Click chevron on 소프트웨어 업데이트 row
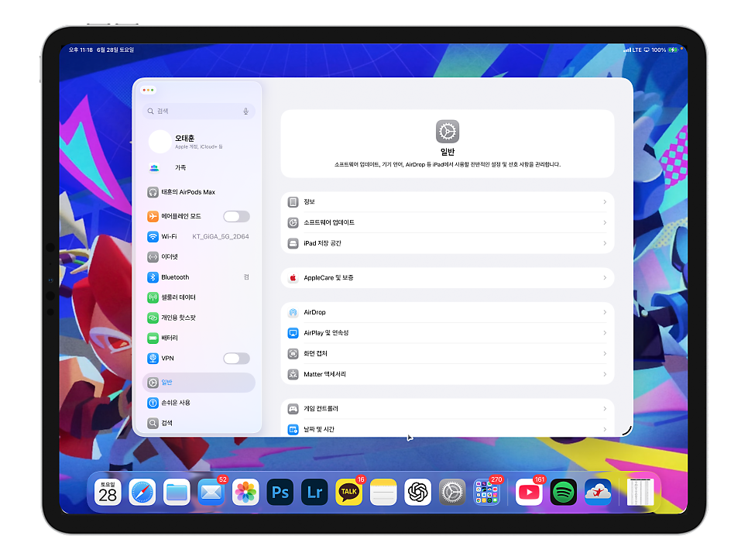This screenshot has width=748, height=560. (605, 223)
